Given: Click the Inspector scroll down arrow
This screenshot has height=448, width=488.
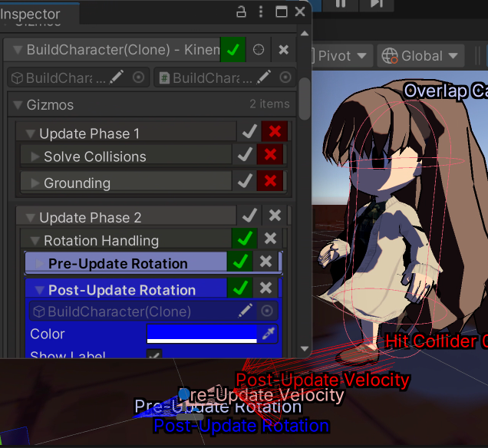Looking at the screenshot, I should coord(305,349).
